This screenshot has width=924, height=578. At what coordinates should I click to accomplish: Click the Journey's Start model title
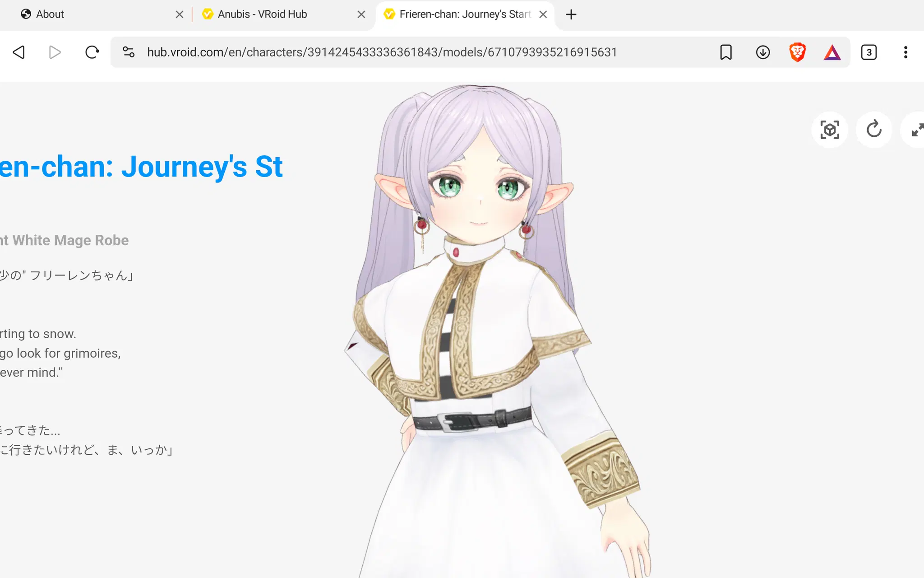(141, 166)
